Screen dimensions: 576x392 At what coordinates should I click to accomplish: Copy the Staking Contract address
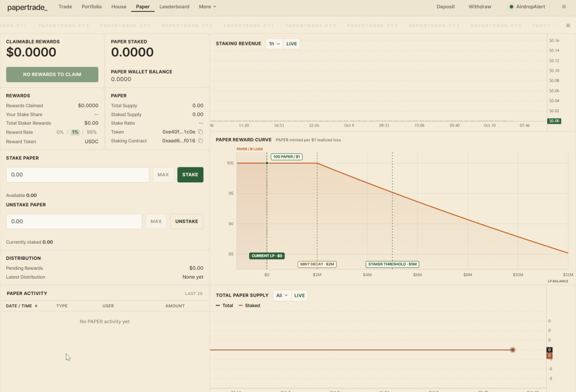200,140
